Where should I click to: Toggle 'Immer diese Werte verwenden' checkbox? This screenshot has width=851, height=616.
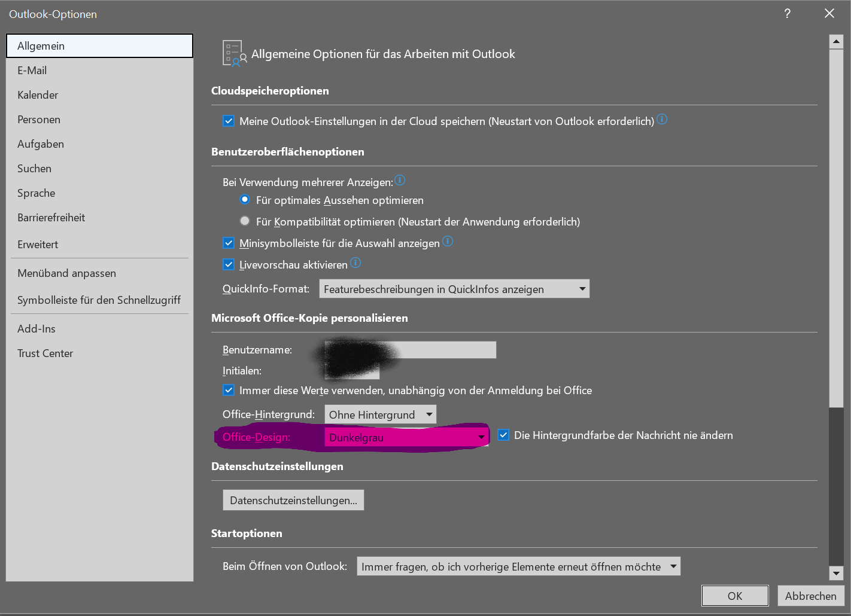229,390
